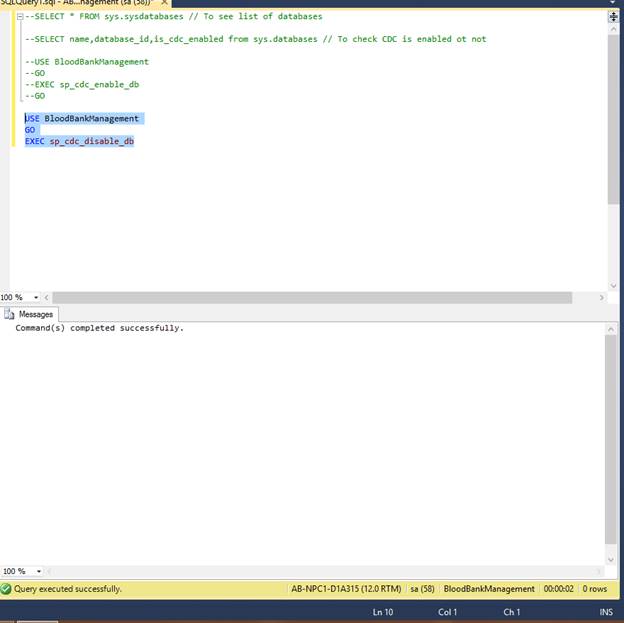
Task: Click the editor split-window icon
Action: point(613,17)
